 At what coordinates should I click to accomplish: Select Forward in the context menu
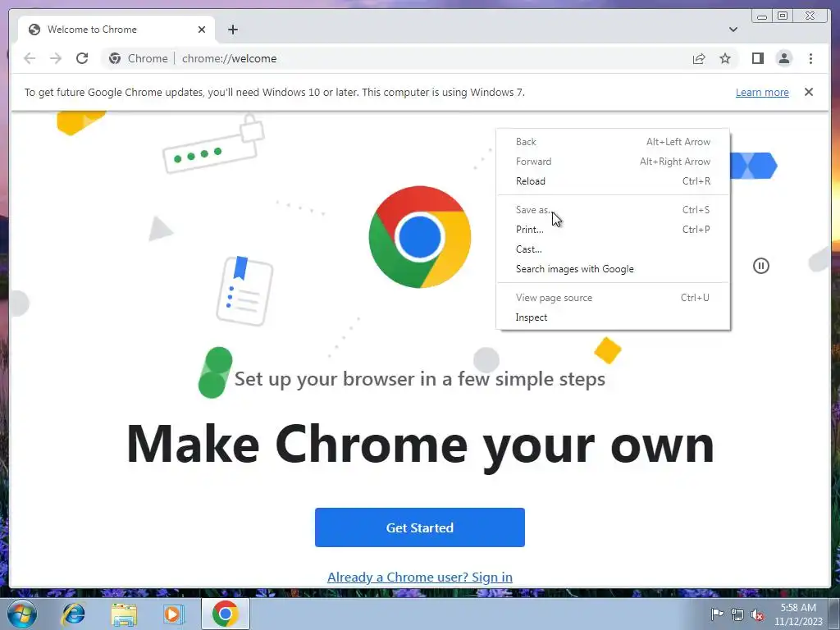pos(613,162)
